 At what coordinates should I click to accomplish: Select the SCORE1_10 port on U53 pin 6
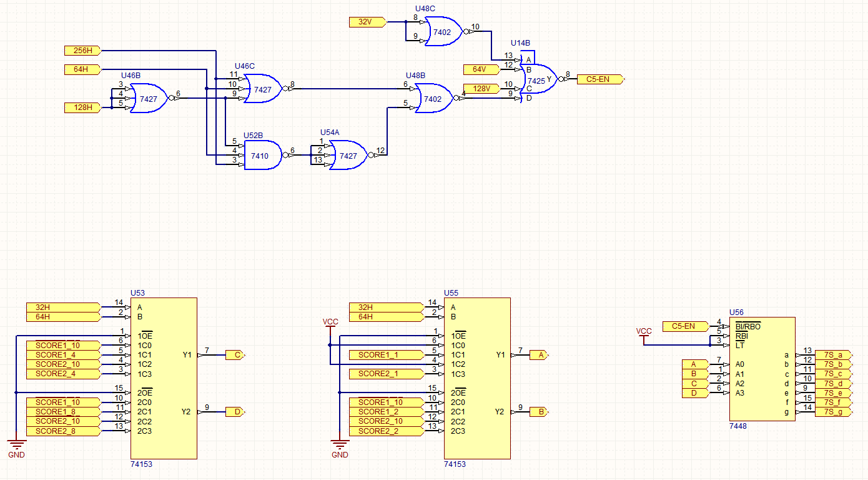(x=63, y=346)
